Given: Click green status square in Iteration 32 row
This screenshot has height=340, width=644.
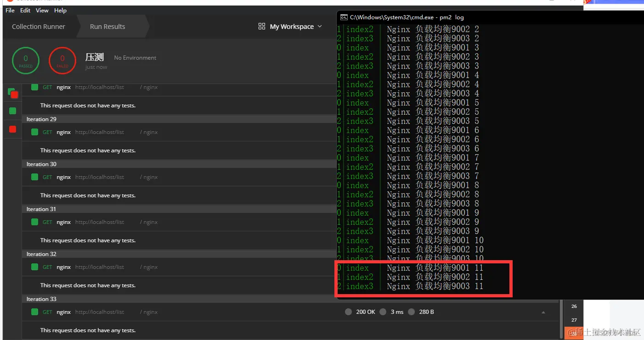Looking at the screenshot, I should point(34,267).
